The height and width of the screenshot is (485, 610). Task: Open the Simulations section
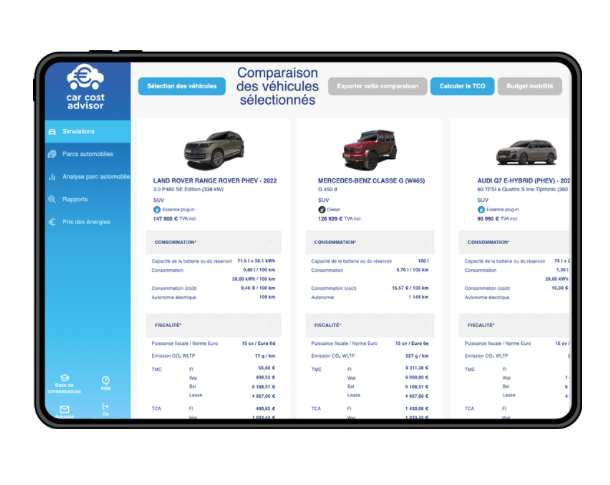tap(88, 131)
